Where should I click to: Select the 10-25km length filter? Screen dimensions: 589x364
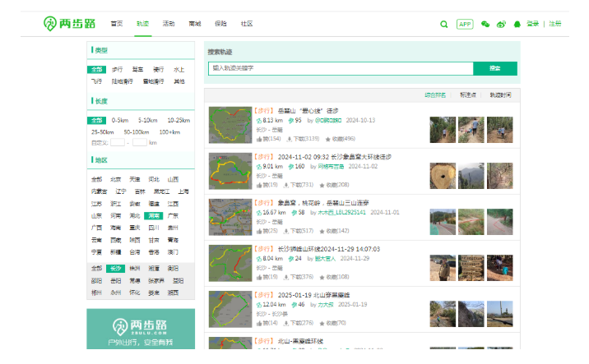(x=179, y=121)
